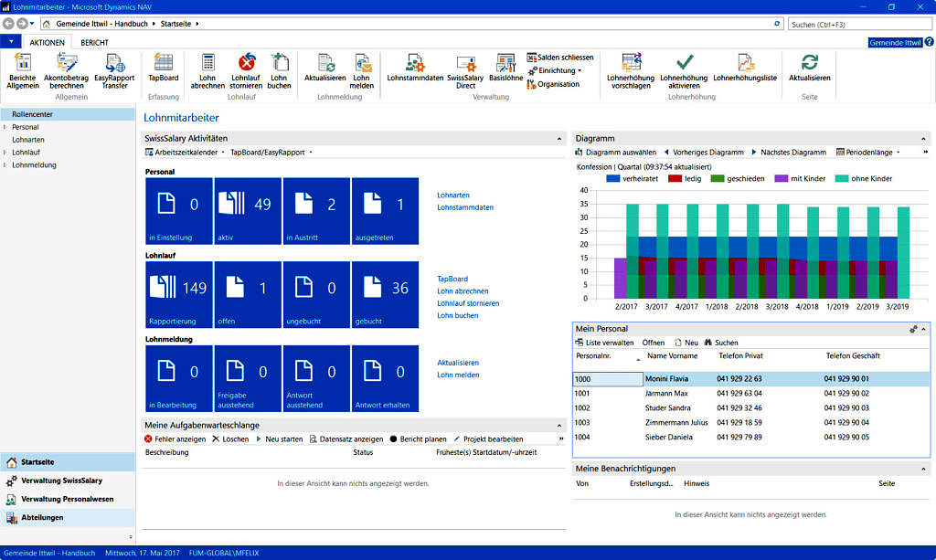Open Verwaltung SwissSalary navigation button
Screen dimensions: 936x560
coord(68,481)
